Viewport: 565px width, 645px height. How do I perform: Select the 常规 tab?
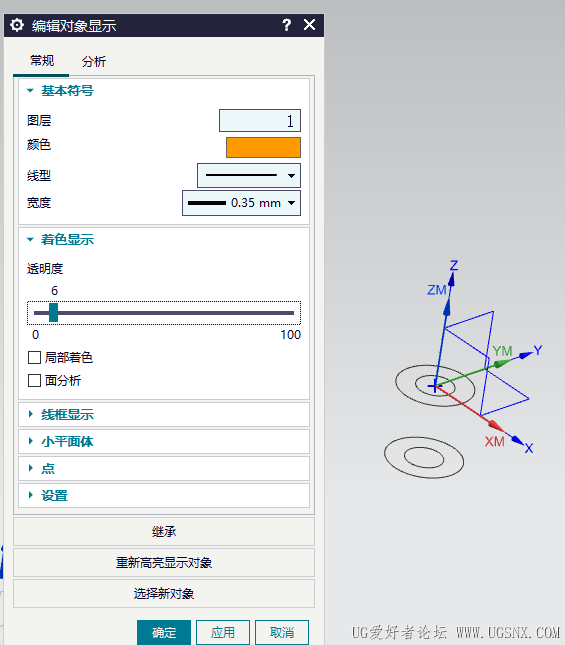pos(42,61)
